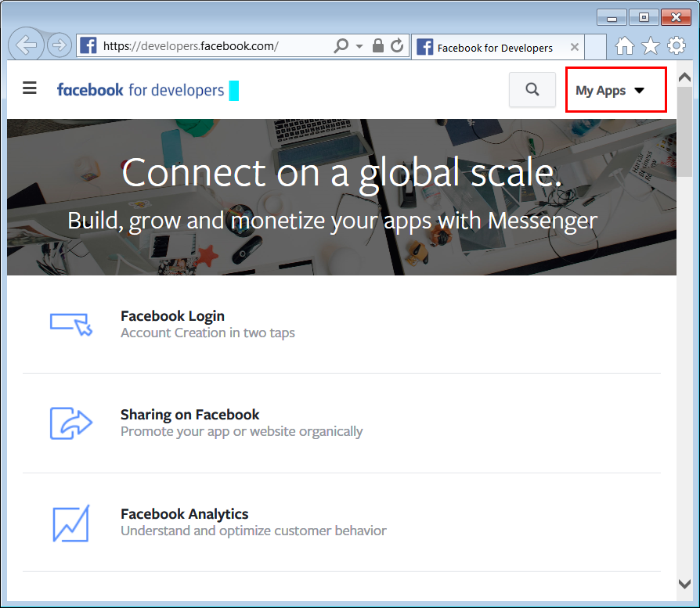Open the Facebook Login heading link
Screen dimensions: 700x608
[172, 316]
